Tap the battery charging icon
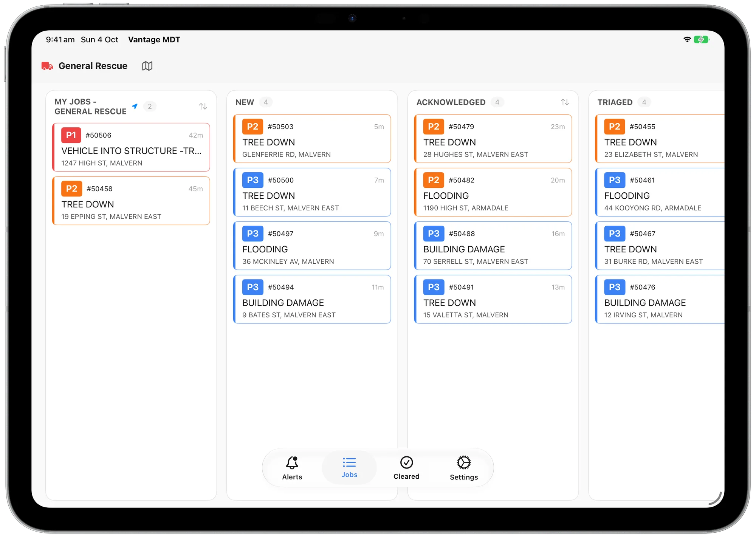The image size is (756, 538). click(x=702, y=40)
